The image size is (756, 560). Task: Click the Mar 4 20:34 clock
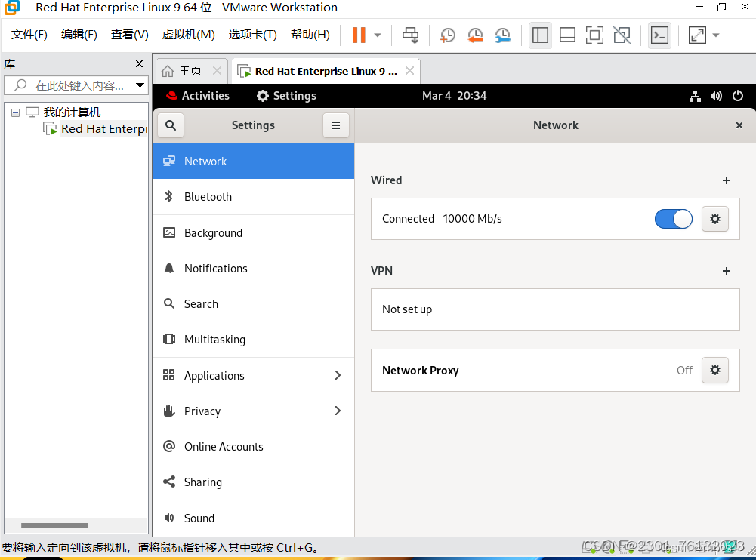coord(454,95)
